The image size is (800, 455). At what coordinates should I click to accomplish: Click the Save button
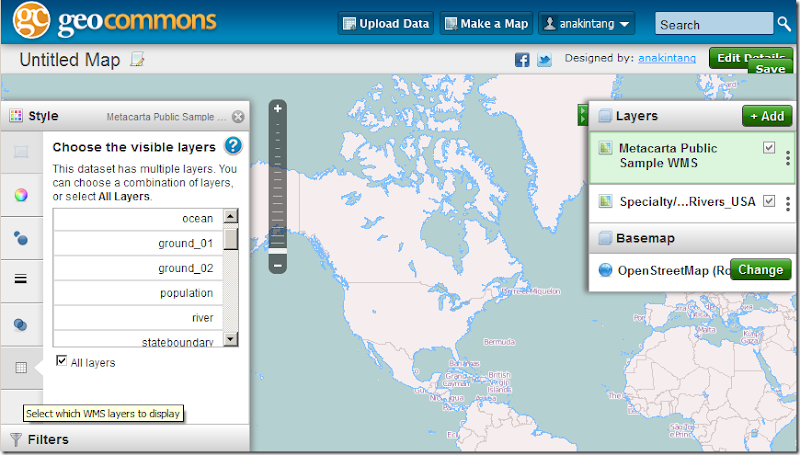770,68
